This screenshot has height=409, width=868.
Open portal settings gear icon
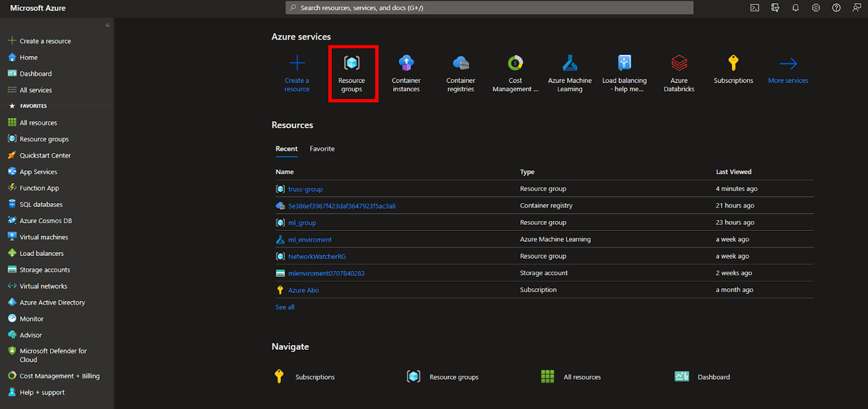[816, 8]
